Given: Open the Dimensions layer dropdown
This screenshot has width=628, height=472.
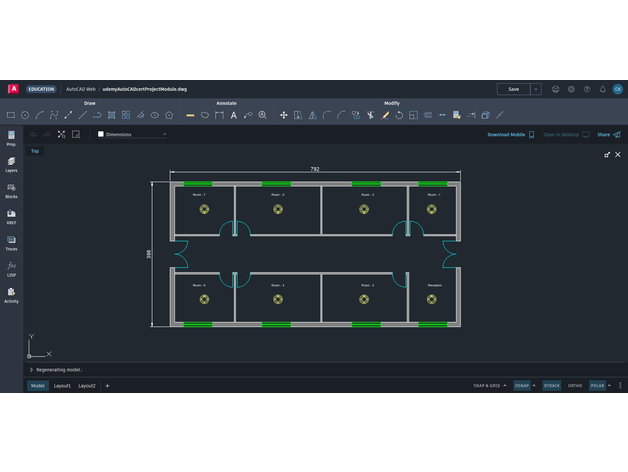Looking at the screenshot, I should tap(163, 134).
